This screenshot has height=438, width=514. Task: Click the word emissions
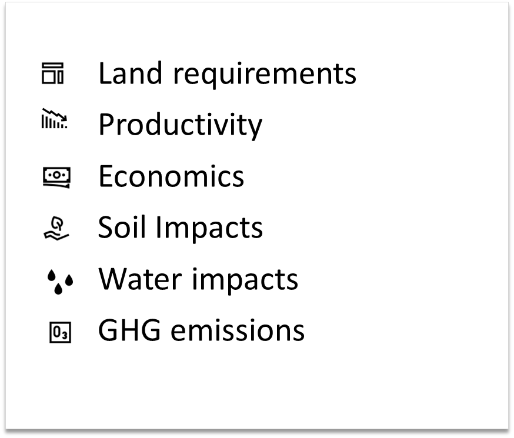(x=238, y=331)
